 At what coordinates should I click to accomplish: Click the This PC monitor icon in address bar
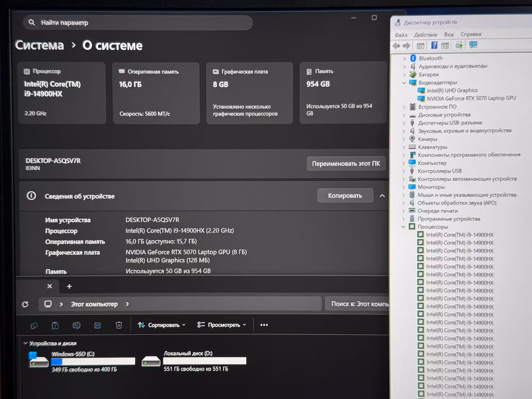point(48,304)
